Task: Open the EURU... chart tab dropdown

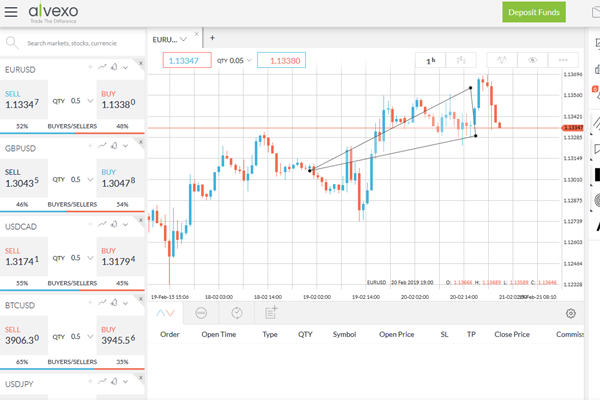Action: [x=183, y=39]
